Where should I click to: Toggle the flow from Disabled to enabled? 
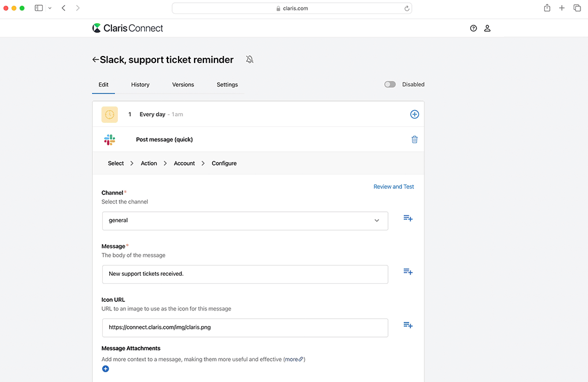click(389, 84)
